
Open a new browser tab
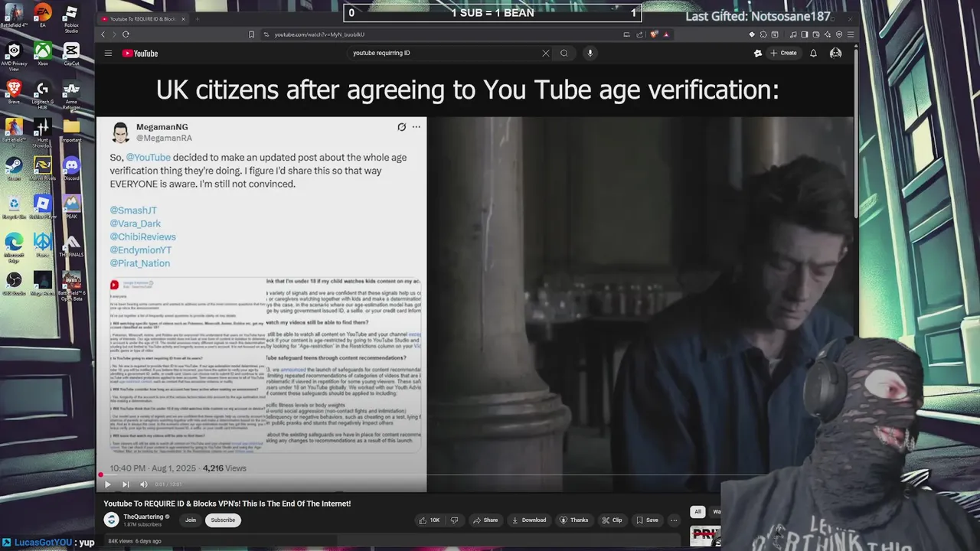pos(197,18)
